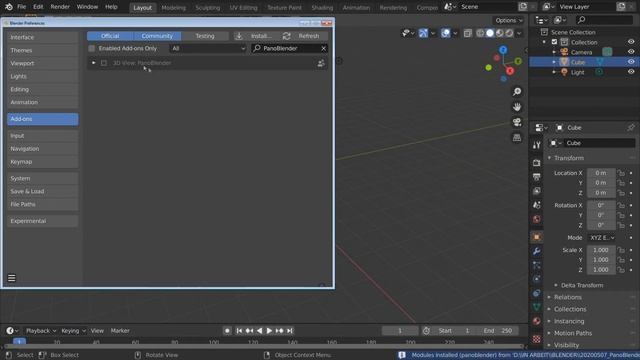This screenshot has height=360, width=640.
Task: Open World properties tab icon
Action: (537, 219)
